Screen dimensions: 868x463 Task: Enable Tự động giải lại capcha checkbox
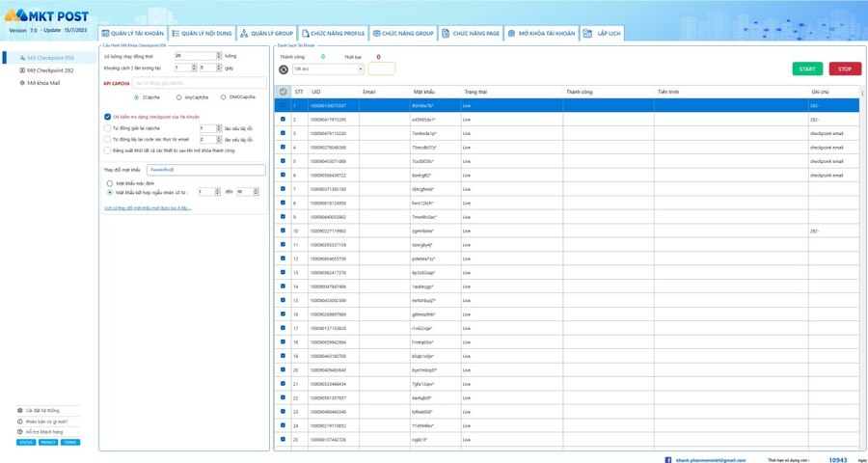point(107,128)
